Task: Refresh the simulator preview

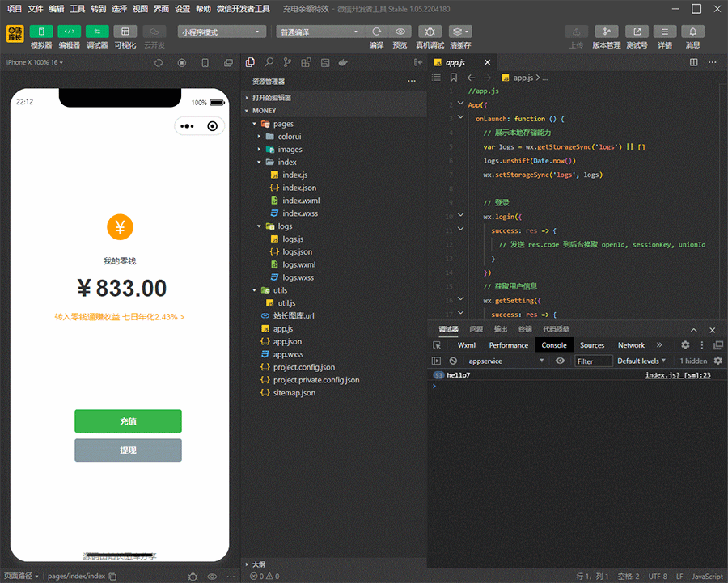Action: click(x=159, y=62)
